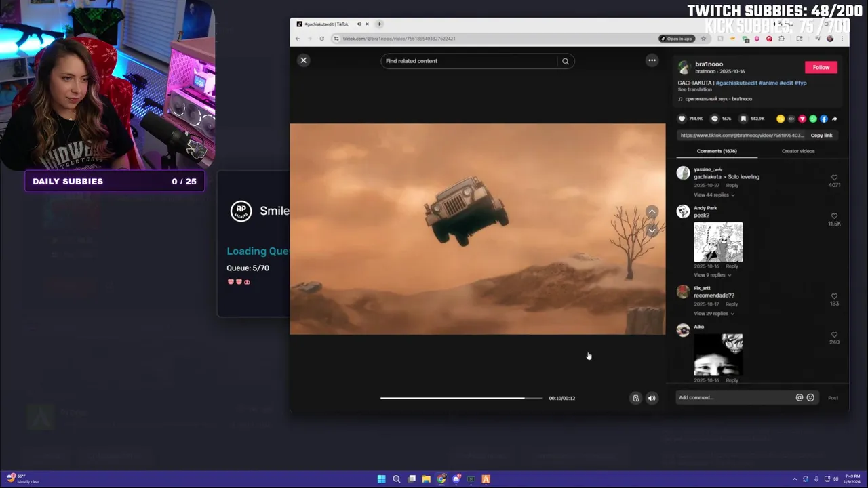Expand View 29 replies
The height and width of the screenshot is (488, 868).
click(714, 314)
